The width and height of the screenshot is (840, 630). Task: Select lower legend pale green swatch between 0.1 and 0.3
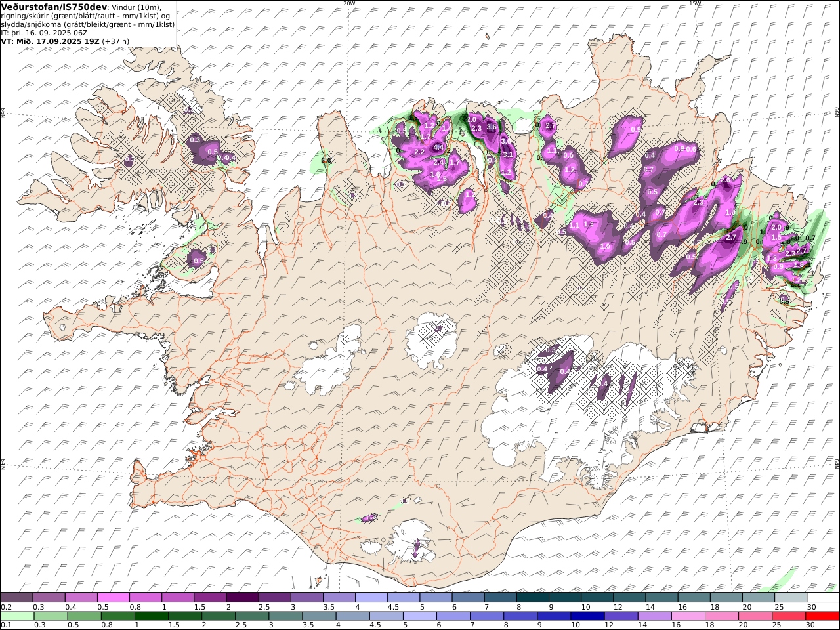16,616
